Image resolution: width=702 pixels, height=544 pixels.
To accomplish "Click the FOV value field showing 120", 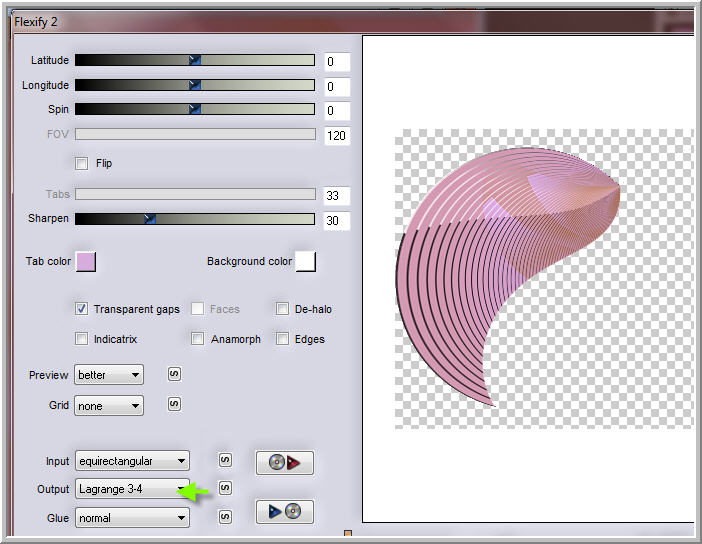I will point(337,136).
